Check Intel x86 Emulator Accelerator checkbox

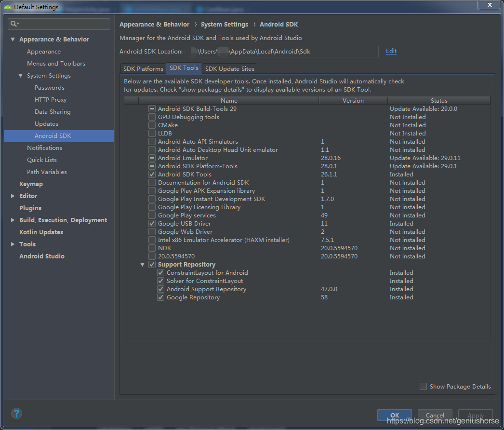pyautogui.click(x=152, y=240)
